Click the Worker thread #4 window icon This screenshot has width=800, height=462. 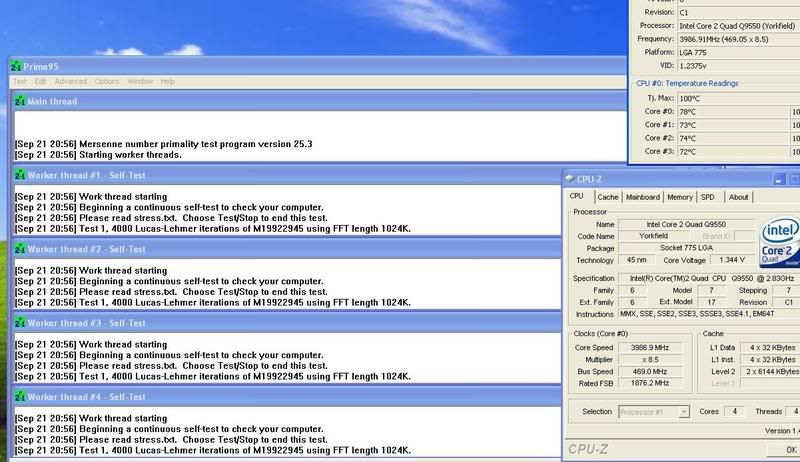(x=20, y=397)
